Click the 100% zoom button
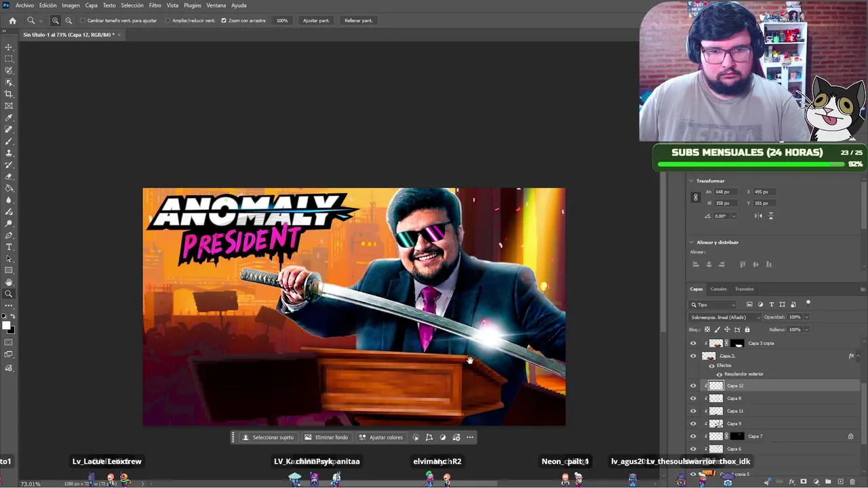This screenshot has width=868, height=488. (x=282, y=21)
